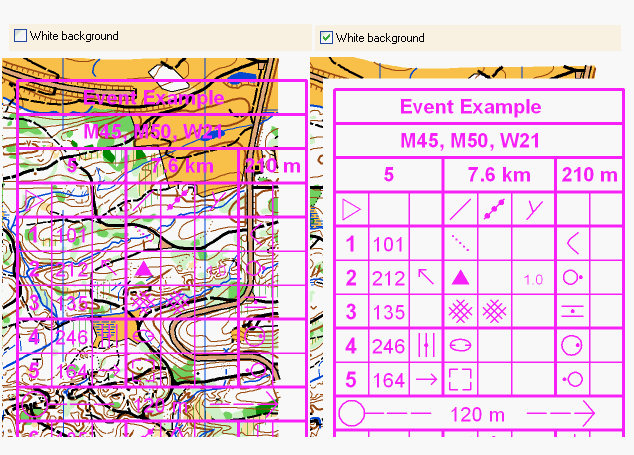Click the angle bracket symbol in row 1
634x455 pixels.
pyautogui.click(x=572, y=243)
